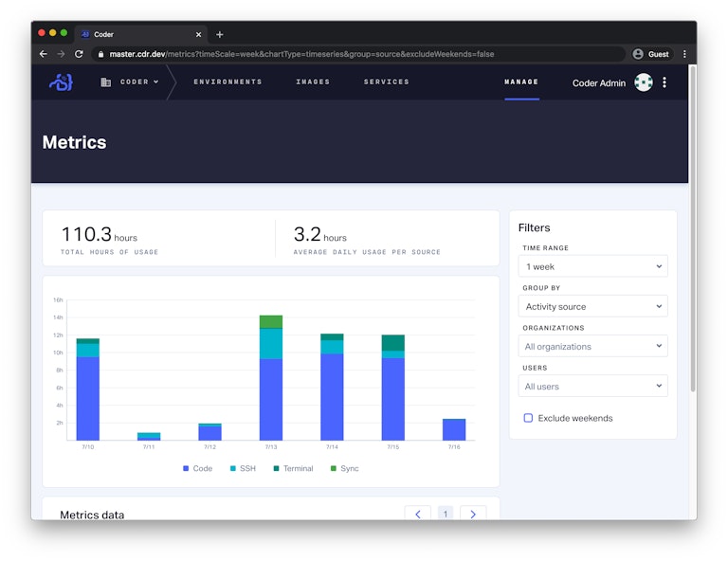Click the browser address bar
Viewport: 728px width, 561px height.
(x=360, y=54)
